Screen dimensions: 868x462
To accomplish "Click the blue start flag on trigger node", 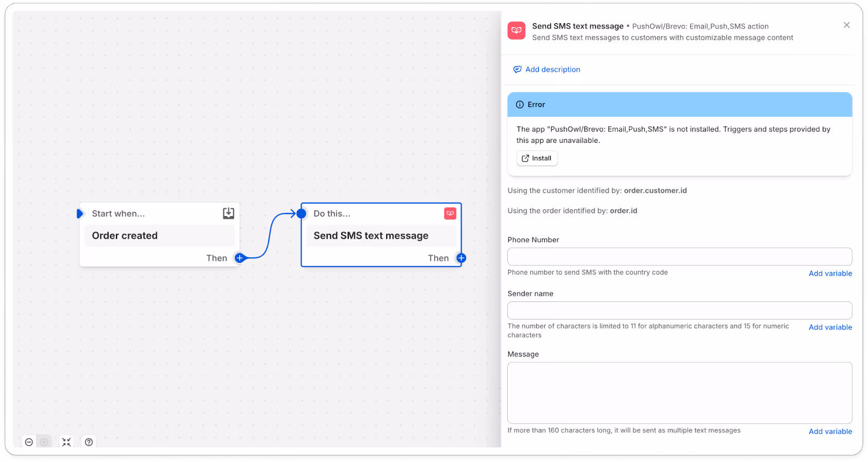I will click(x=80, y=213).
